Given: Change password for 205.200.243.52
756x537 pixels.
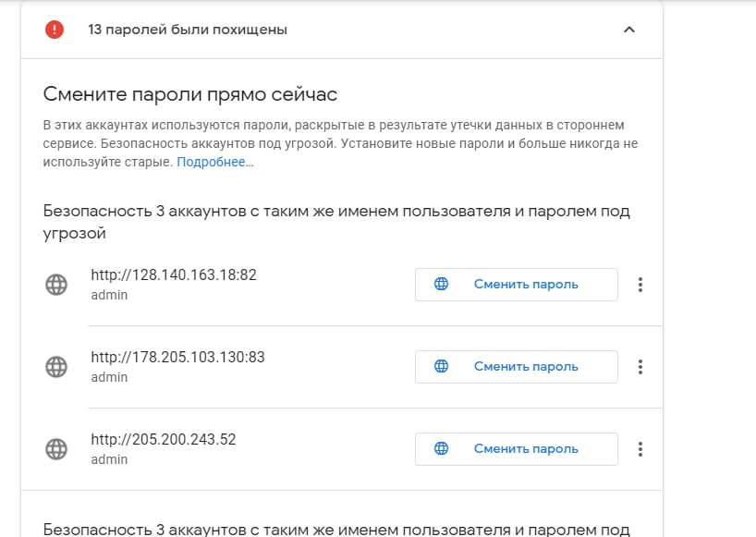Looking at the screenshot, I should tap(517, 449).
